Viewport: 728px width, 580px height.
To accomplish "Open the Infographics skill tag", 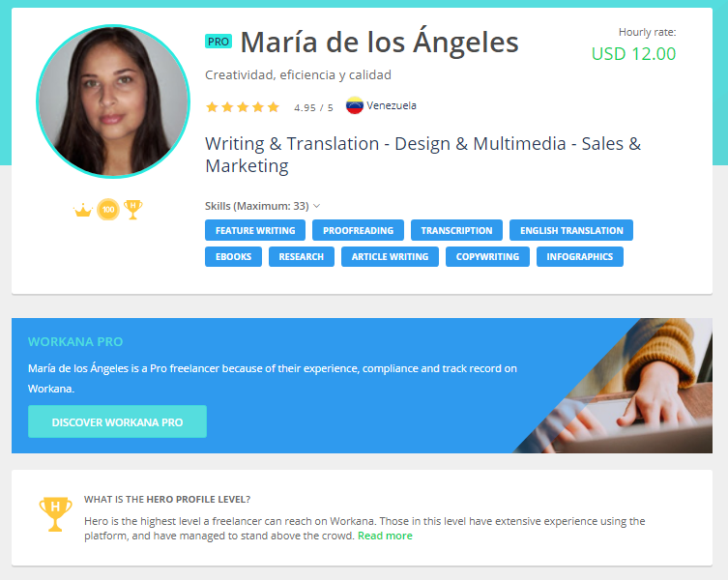I will pyautogui.click(x=580, y=256).
